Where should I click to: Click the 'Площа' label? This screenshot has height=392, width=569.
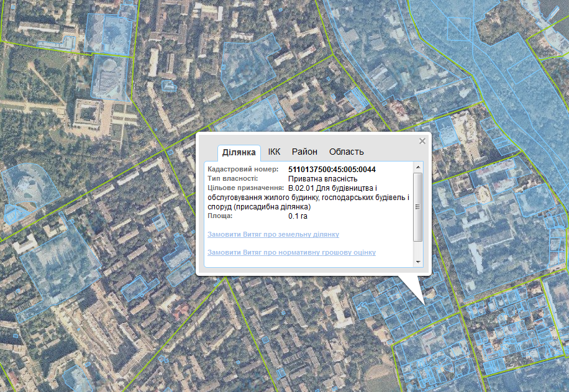point(220,216)
